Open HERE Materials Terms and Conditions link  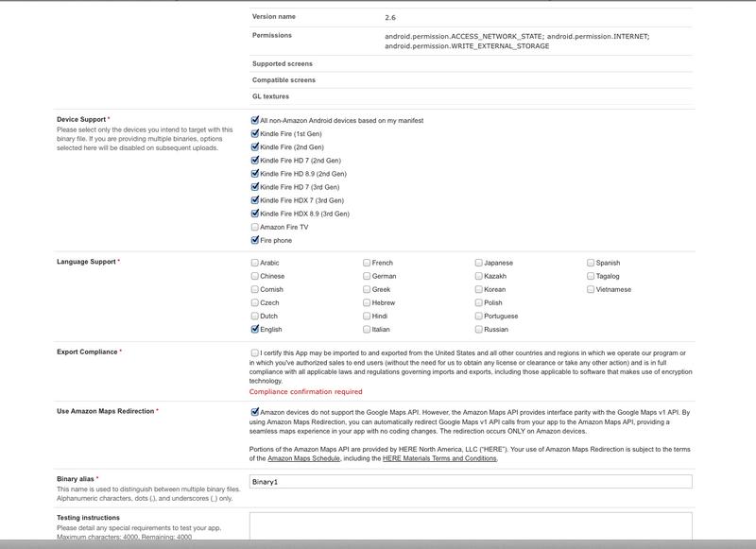[439, 458]
